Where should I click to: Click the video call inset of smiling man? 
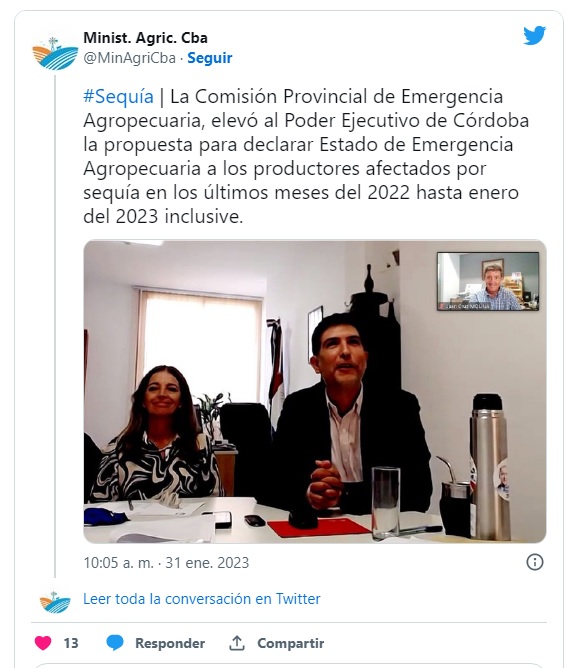(x=488, y=281)
